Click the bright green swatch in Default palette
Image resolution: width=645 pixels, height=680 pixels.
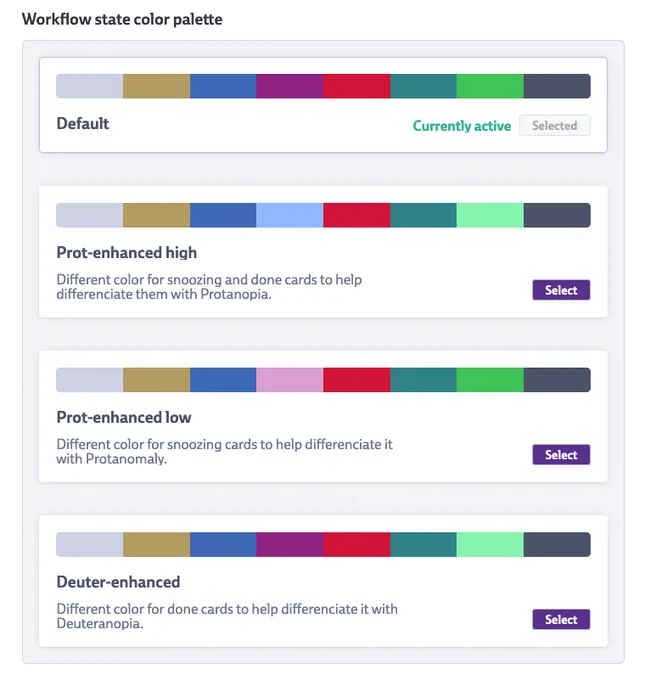(x=490, y=86)
